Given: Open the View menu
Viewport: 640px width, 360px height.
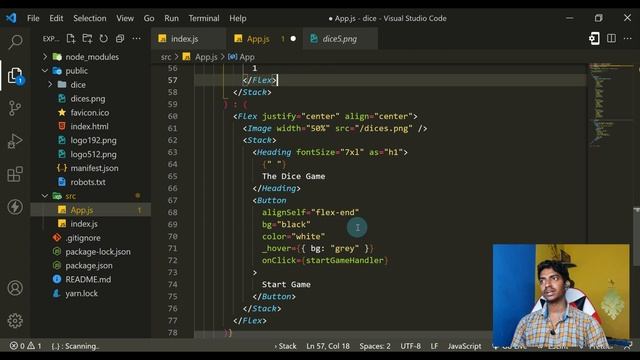Looking at the screenshot, I should click(125, 18).
